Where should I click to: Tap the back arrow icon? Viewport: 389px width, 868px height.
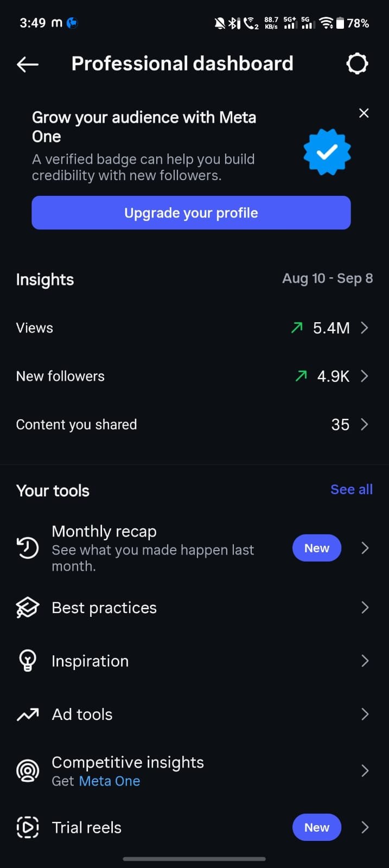(x=28, y=65)
